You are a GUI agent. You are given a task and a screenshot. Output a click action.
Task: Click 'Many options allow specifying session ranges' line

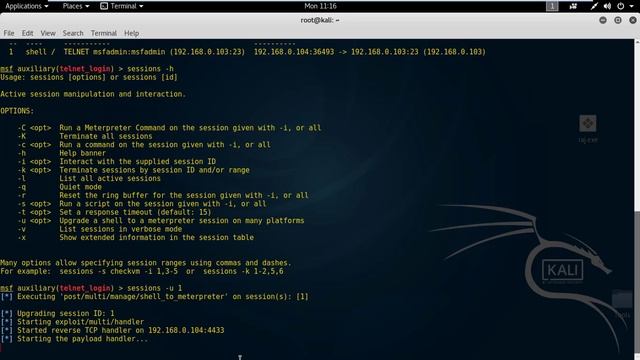146,263
